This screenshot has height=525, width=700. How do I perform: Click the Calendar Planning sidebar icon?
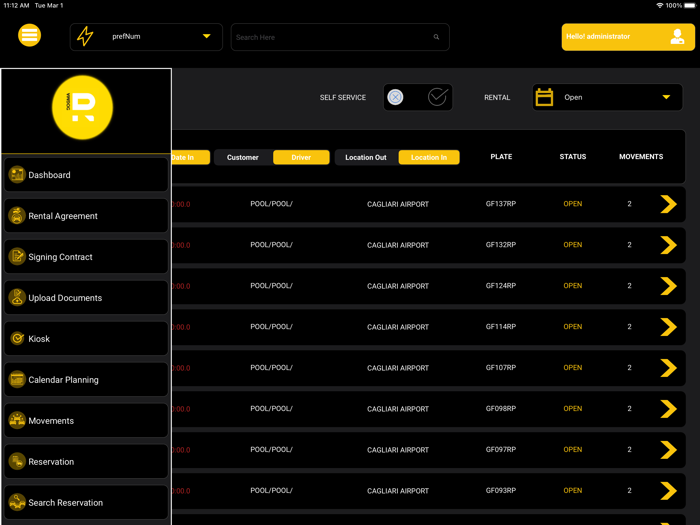(x=17, y=379)
